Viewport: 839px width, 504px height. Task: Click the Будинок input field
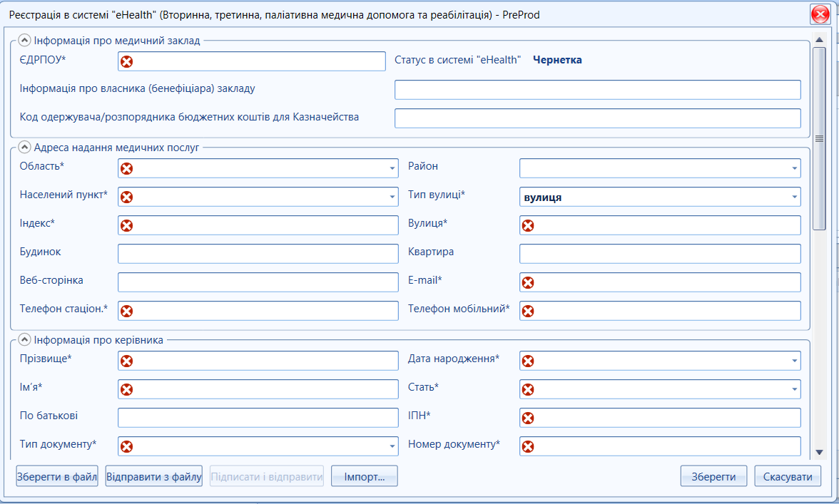coord(258,254)
